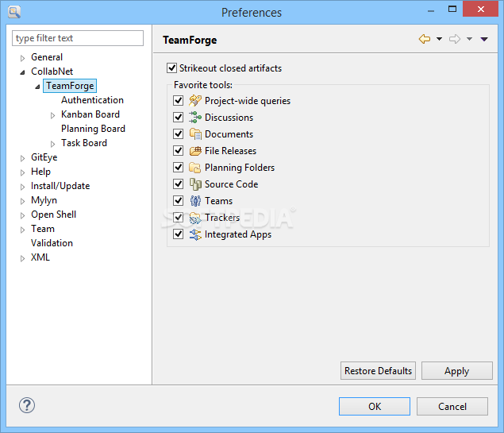Toggle the Source Code checkbox
Image resolution: width=504 pixels, height=433 pixels.
click(x=178, y=184)
